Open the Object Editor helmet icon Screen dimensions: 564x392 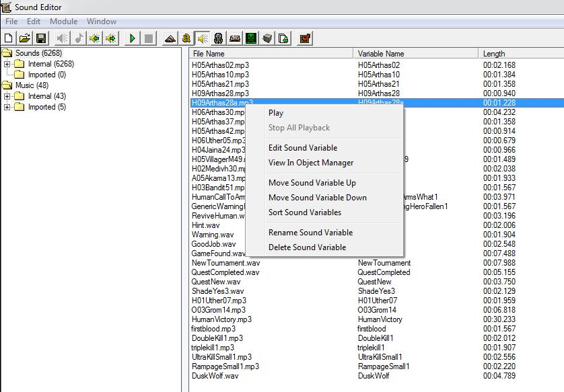coord(218,38)
